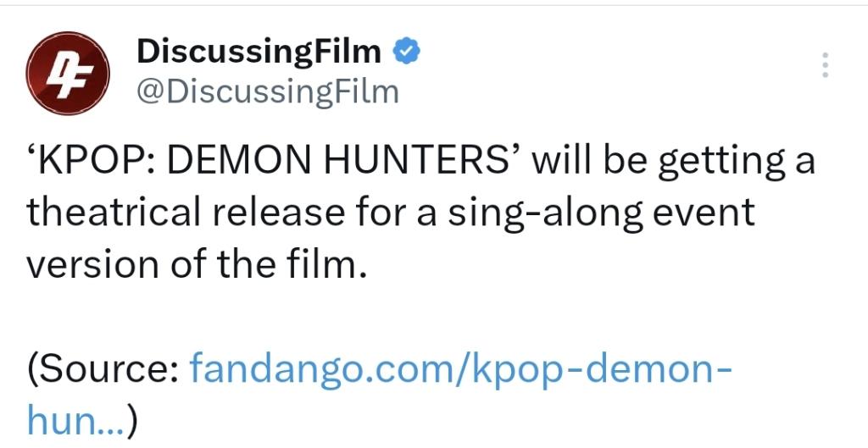Click the blue verified checkmark badge
The image size is (868, 448).
[406, 52]
